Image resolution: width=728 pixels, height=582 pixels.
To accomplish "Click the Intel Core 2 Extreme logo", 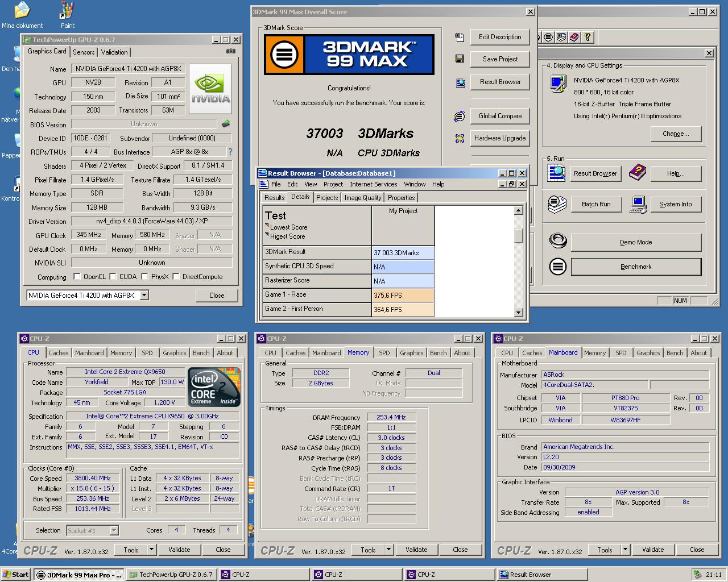I will click(x=214, y=387).
